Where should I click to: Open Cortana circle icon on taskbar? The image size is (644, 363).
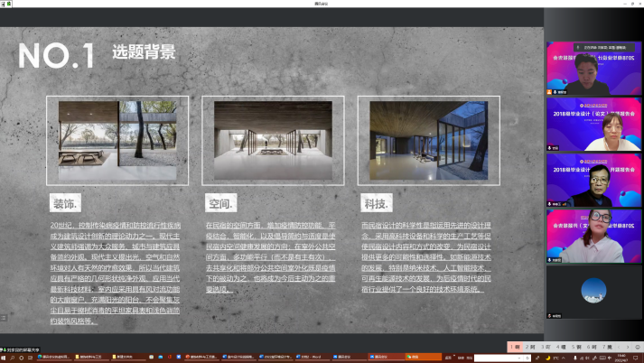(22, 358)
